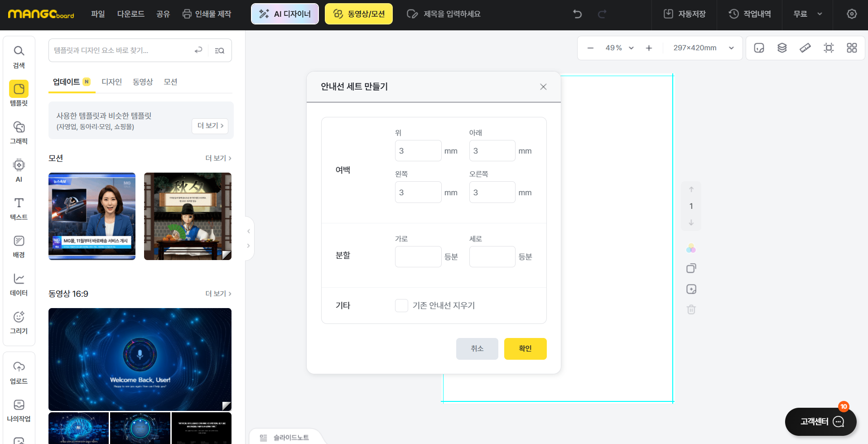Click the trash icon to delete page
This screenshot has height=444, width=868.
click(691, 309)
